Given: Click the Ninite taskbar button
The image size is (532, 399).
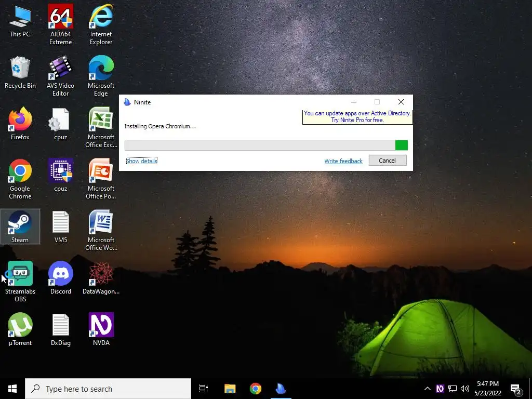Looking at the screenshot, I should click(281, 389).
